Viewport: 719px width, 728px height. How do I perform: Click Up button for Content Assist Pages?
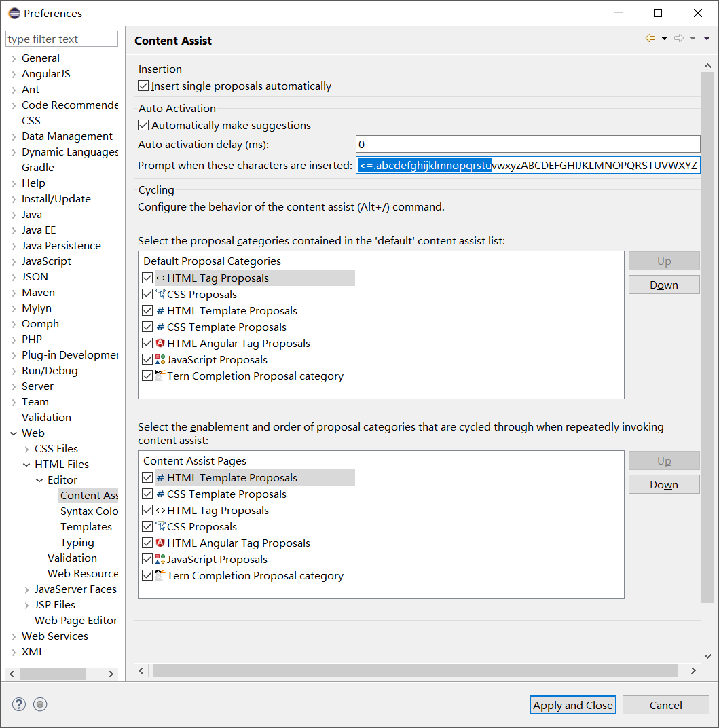coord(664,460)
